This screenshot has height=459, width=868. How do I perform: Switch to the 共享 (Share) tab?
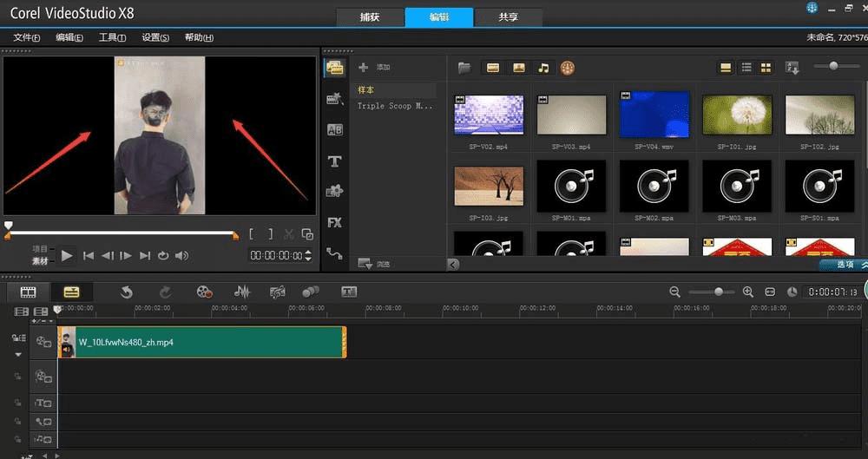tap(509, 17)
